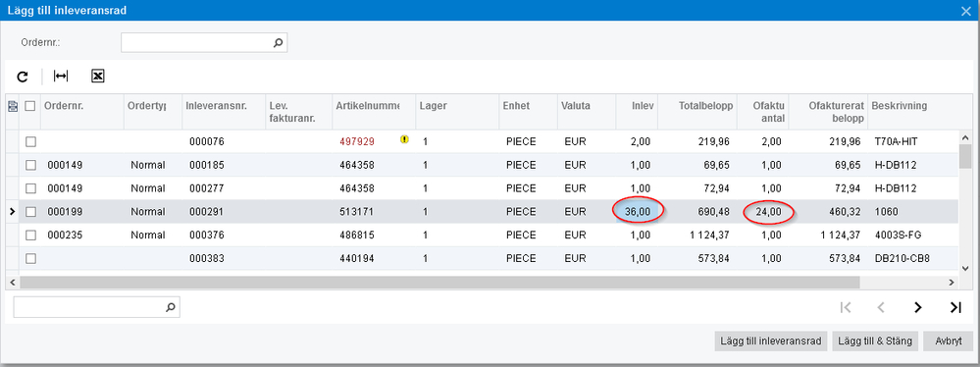Click the magnifier icon in the Ordernr. field

(x=279, y=42)
